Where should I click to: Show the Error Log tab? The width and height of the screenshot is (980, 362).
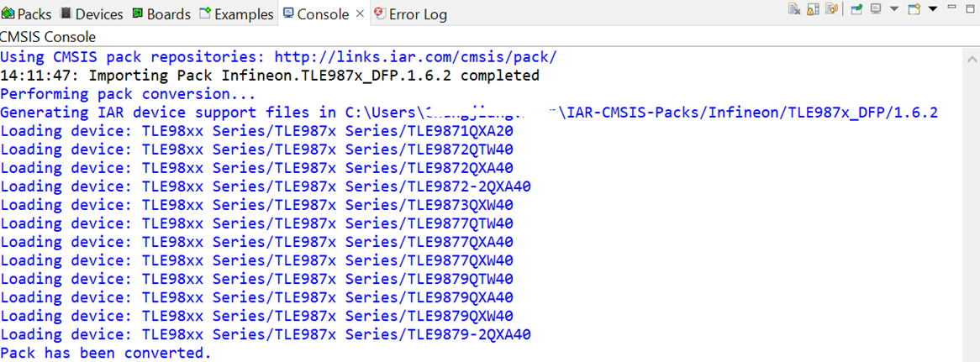coord(410,14)
